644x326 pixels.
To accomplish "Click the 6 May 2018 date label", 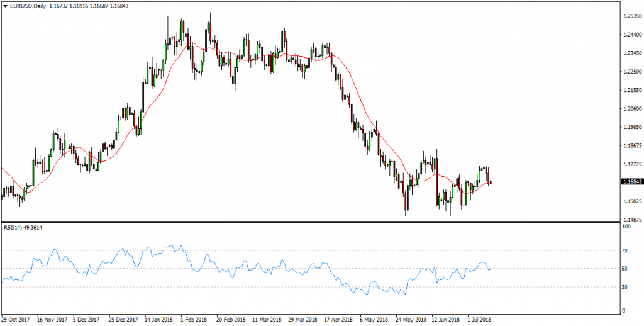I will 375,319.
